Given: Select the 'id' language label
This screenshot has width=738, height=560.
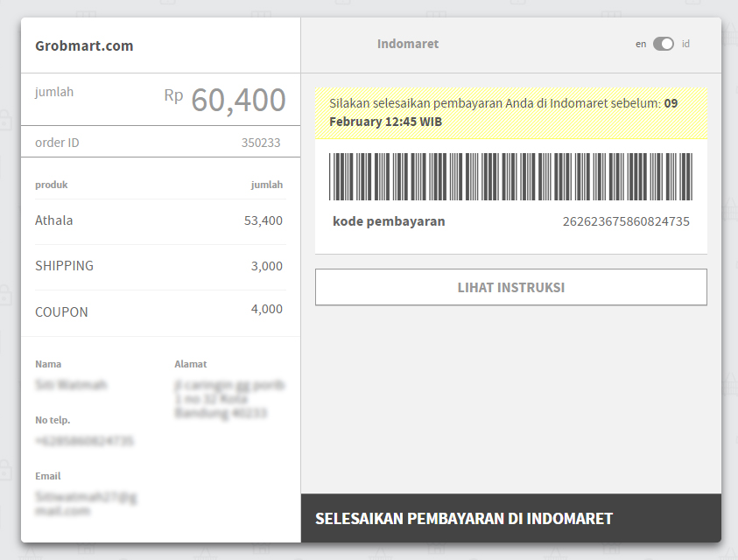Looking at the screenshot, I should [x=685, y=44].
